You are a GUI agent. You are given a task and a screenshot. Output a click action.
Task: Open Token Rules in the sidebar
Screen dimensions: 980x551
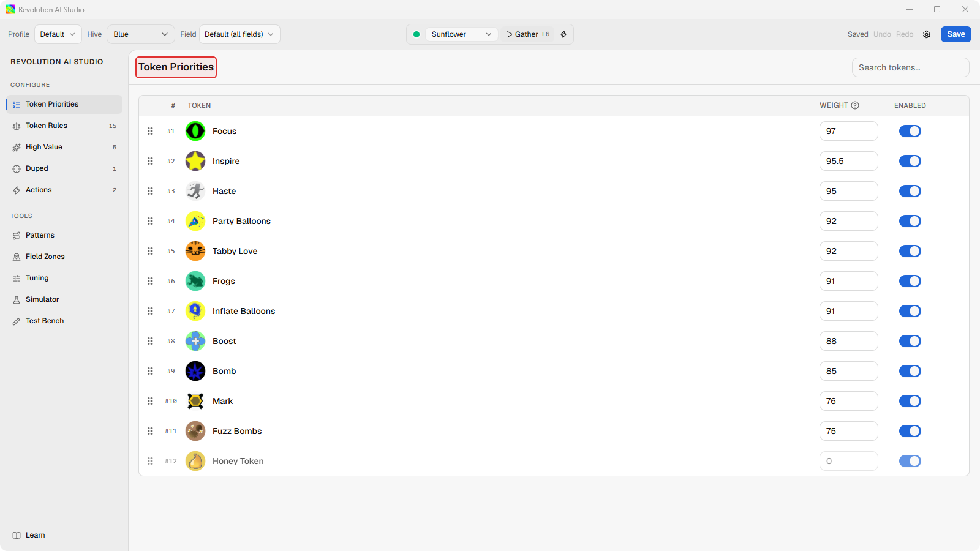tap(64, 126)
